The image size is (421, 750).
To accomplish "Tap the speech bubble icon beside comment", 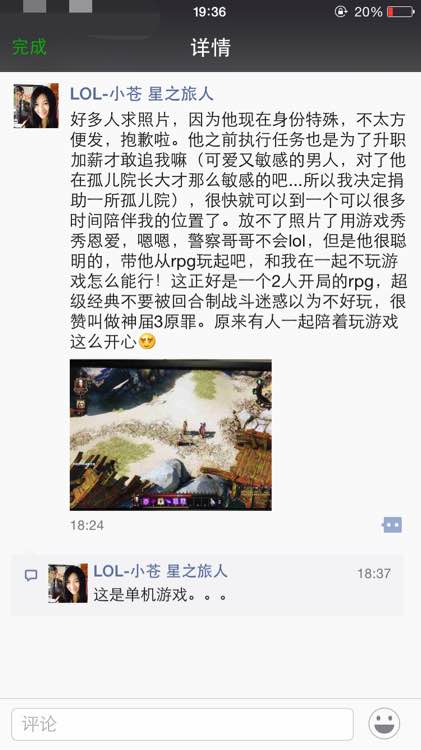I will pyautogui.click(x=31, y=575).
